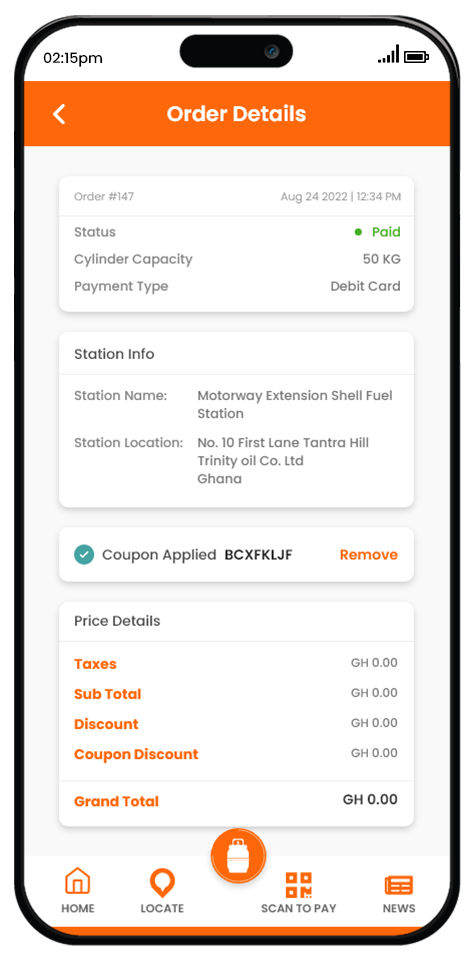475x960 pixels.
Task: Select the coupon code BCXFKLJF
Action: coord(258,555)
